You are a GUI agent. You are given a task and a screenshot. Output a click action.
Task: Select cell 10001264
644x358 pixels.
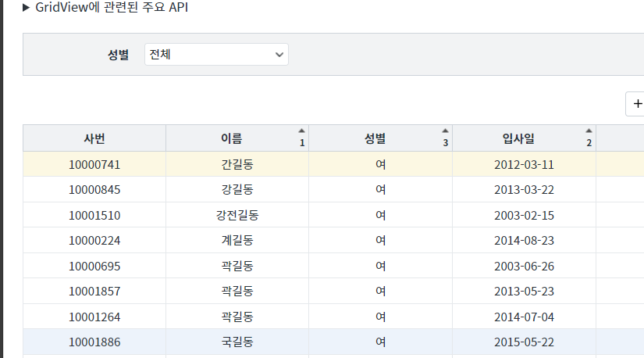pos(94,317)
